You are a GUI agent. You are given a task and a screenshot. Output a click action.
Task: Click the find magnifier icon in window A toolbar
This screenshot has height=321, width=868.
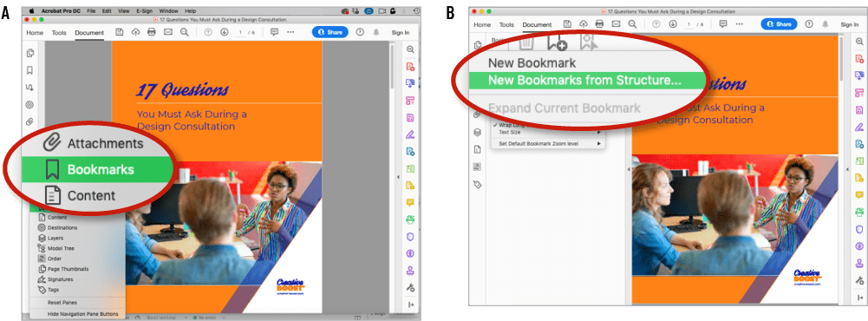coord(185,32)
